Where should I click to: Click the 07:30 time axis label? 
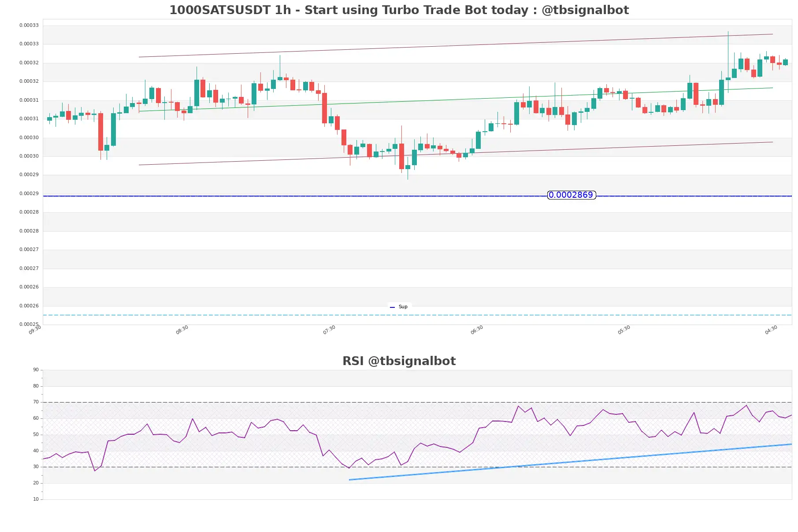329,330
